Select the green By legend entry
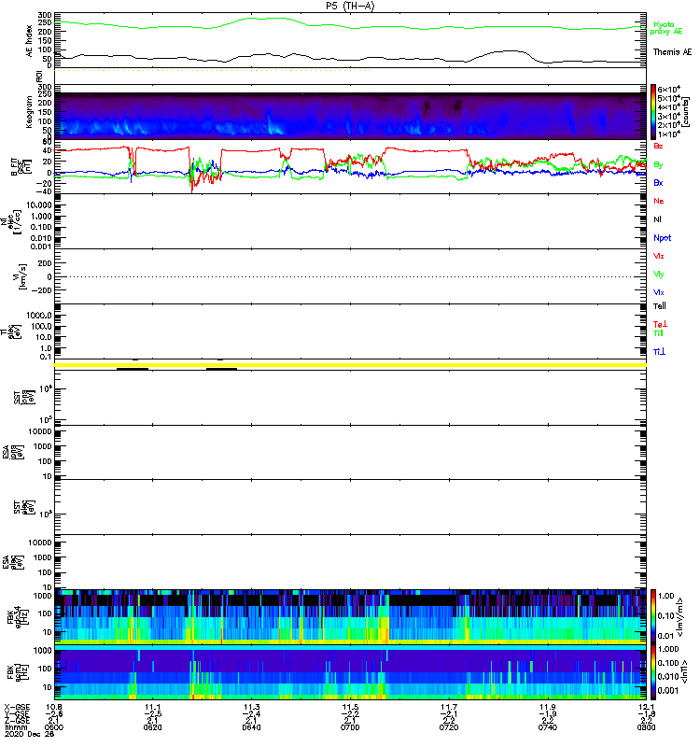700x747 pixels. tap(659, 164)
